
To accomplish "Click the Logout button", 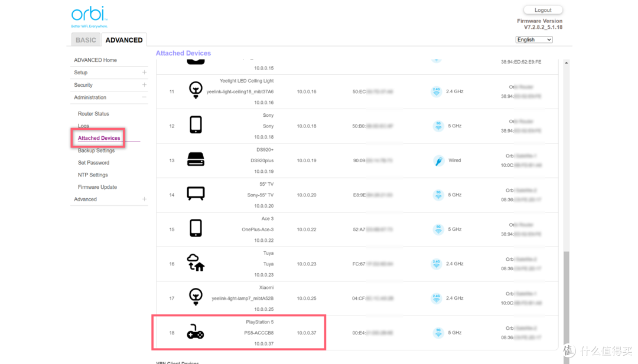I will click(543, 10).
